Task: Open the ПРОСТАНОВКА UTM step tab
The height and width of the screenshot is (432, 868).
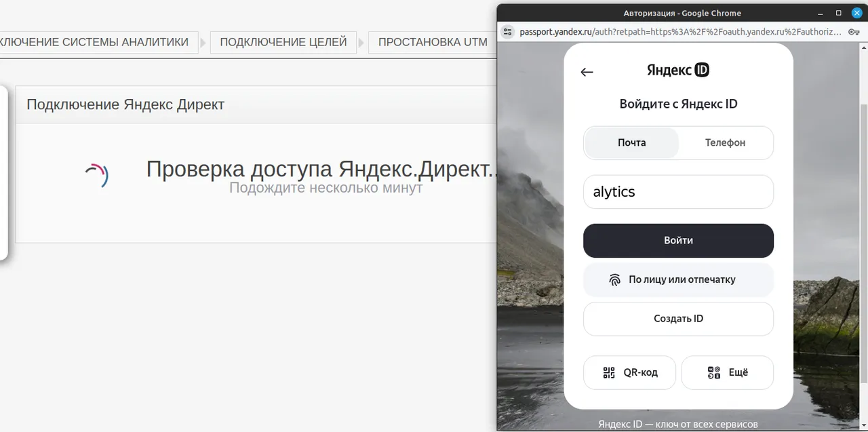Action: pos(433,42)
